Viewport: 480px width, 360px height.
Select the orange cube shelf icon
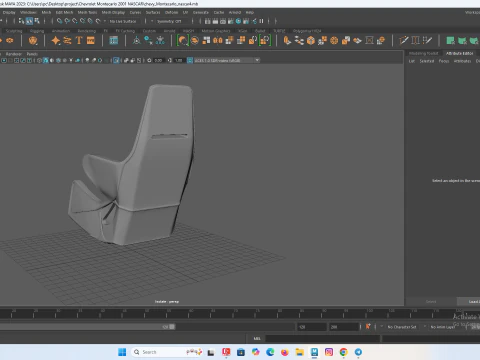click(x=311, y=41)
